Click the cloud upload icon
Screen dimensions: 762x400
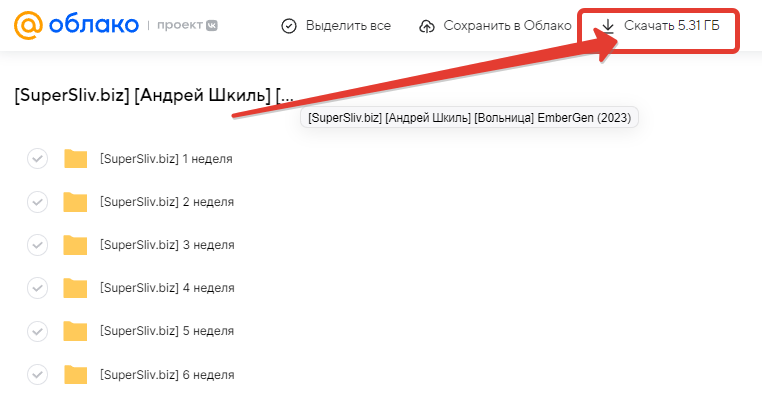[x=427, y=26]
